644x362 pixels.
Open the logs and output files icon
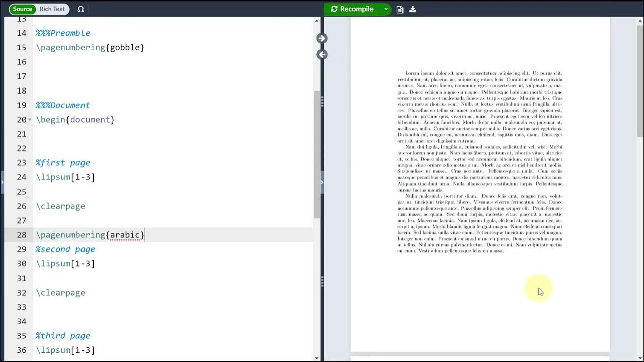coord(400,9)
